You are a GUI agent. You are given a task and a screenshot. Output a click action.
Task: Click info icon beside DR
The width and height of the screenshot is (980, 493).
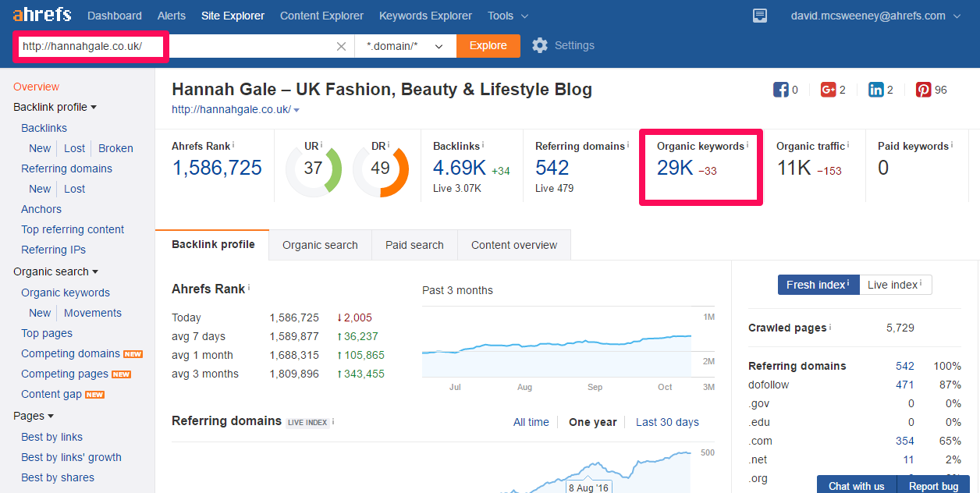389,145
